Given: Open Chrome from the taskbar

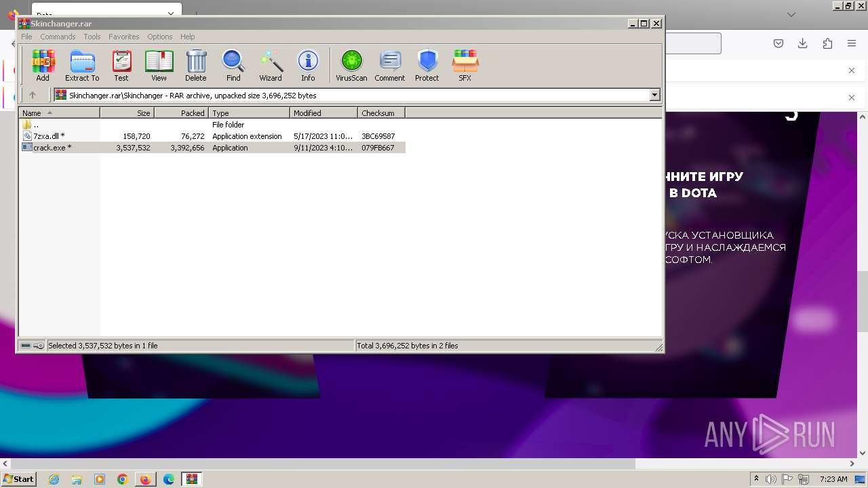Looking at the screenshot, I should (x=123, y=479).
